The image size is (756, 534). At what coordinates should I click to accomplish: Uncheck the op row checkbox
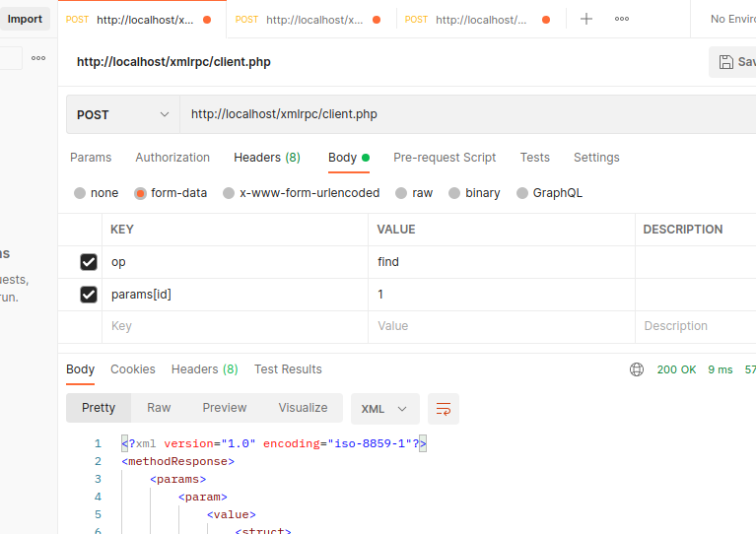89,262
